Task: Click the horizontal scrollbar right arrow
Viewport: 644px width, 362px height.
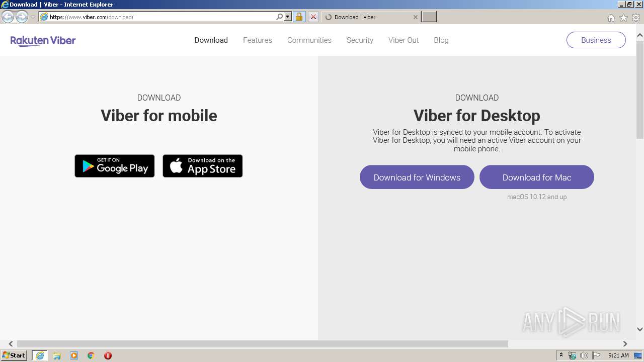Action: click(x=625, y=344)
